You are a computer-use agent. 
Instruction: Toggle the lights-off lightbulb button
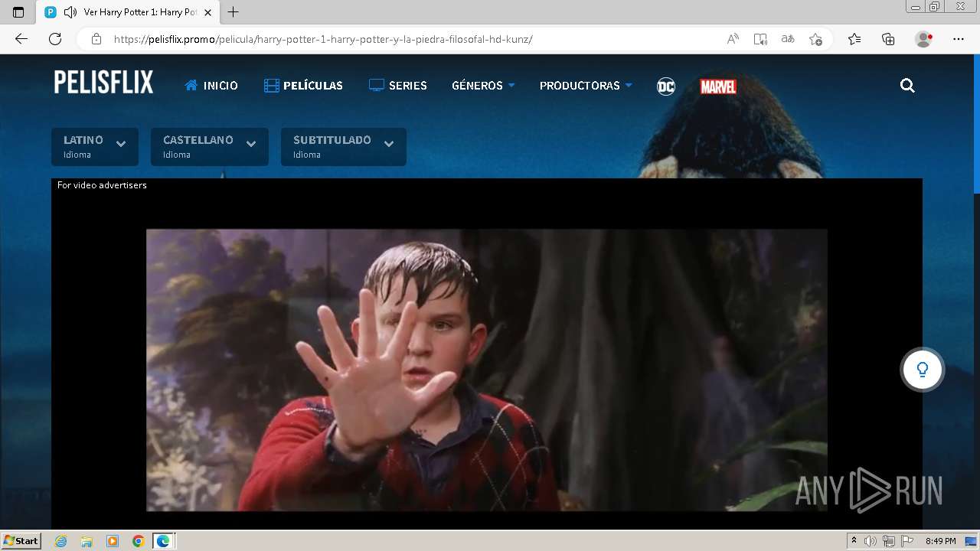click(923, 370)
